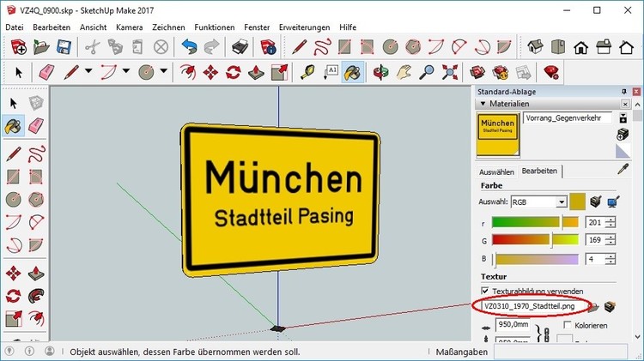The height and width of the screenshot is (361, 644).
Task: Select the Push/Pull tool in second toolbar
Action: click(x=256, y=72)
